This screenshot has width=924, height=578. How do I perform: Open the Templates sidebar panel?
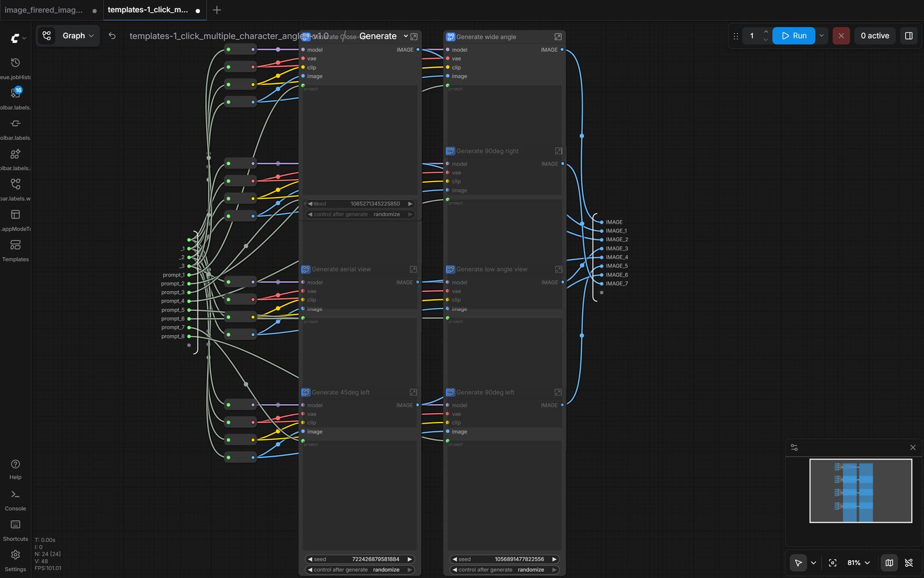(16, 246)
